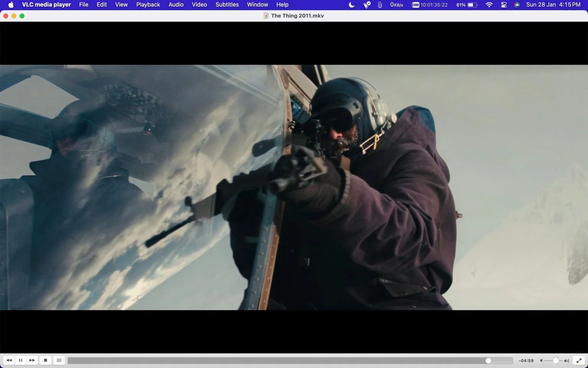Open the battery status at 61%
Viewport: 588px width, 368px height.
467,5
